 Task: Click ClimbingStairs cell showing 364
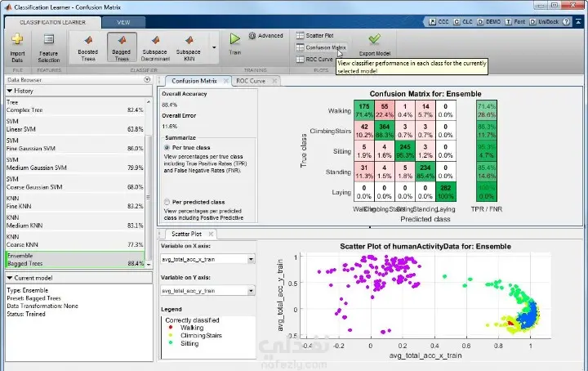tap(385, 131)
